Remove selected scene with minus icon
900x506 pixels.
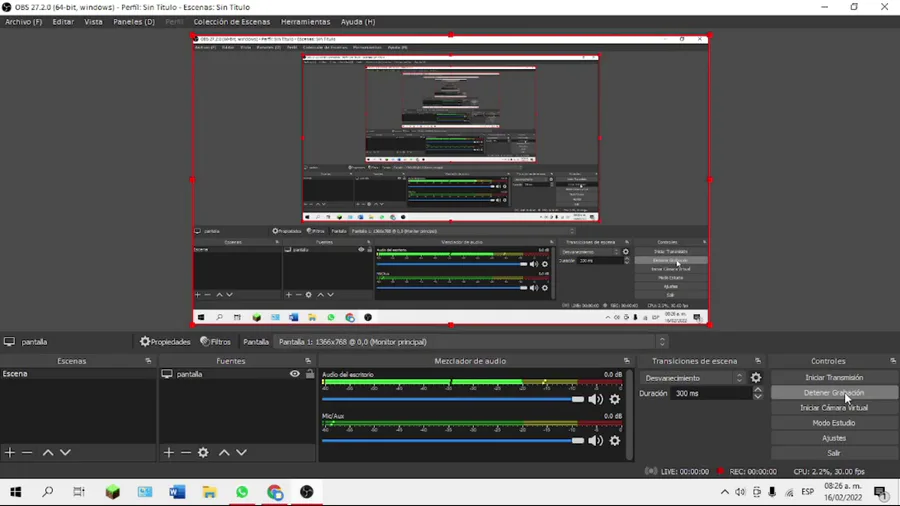pos(27,453)
